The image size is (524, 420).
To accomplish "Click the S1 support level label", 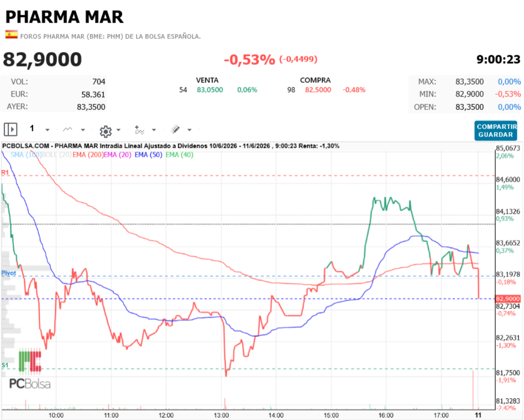I will point(5,365).
